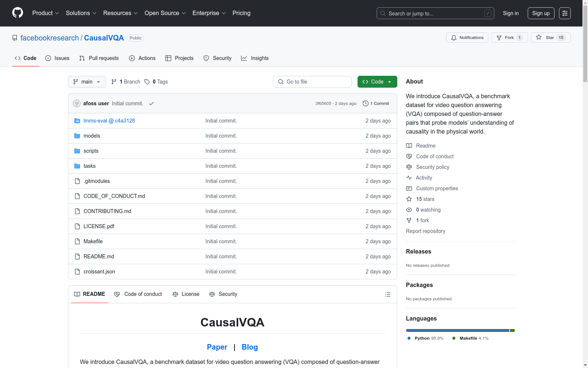Open the Blog link in README
This screenshot has height=368, width=588.
[250, 347]
